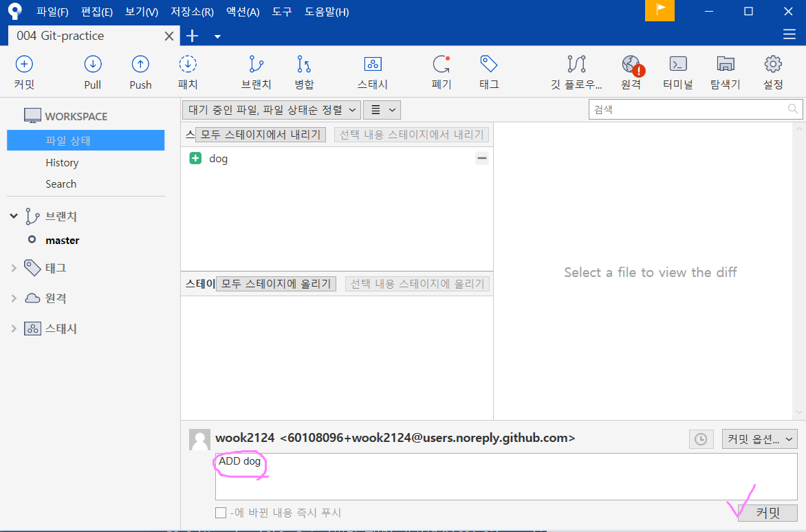This screenshot has width=806, height=532.
Task: Open the Repository (저장소) menu
Action: point(192,11)
